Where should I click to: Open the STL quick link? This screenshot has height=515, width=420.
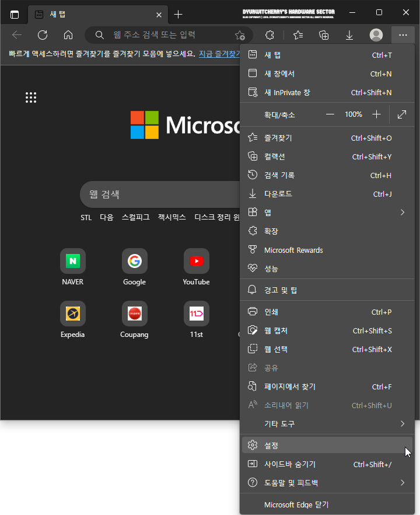(86, 217)
